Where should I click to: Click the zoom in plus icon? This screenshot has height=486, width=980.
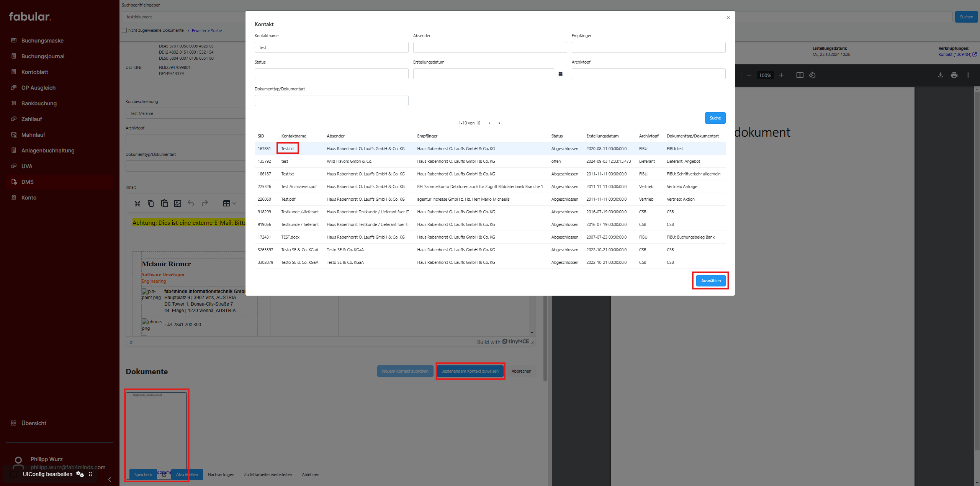coord(781,75)
